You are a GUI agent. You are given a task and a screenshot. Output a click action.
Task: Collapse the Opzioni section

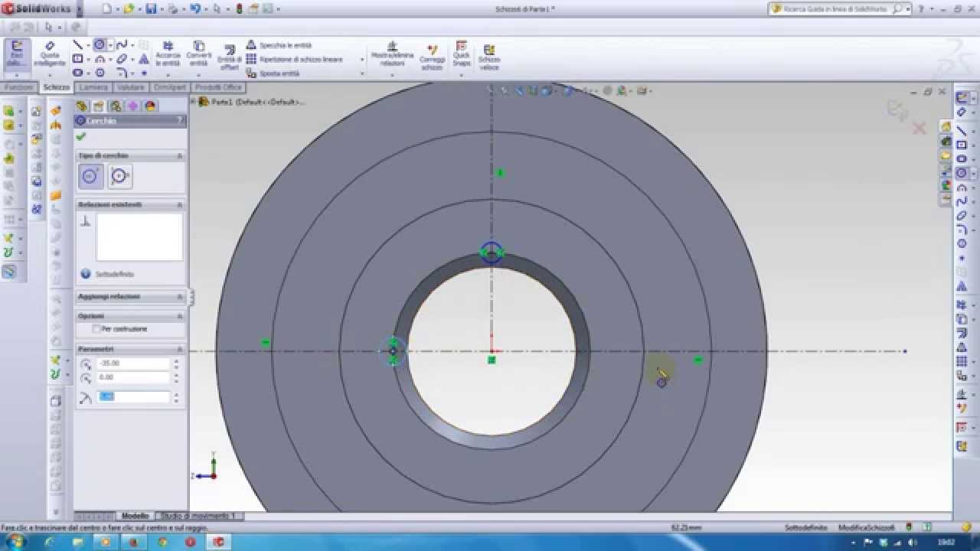point(180,316)
